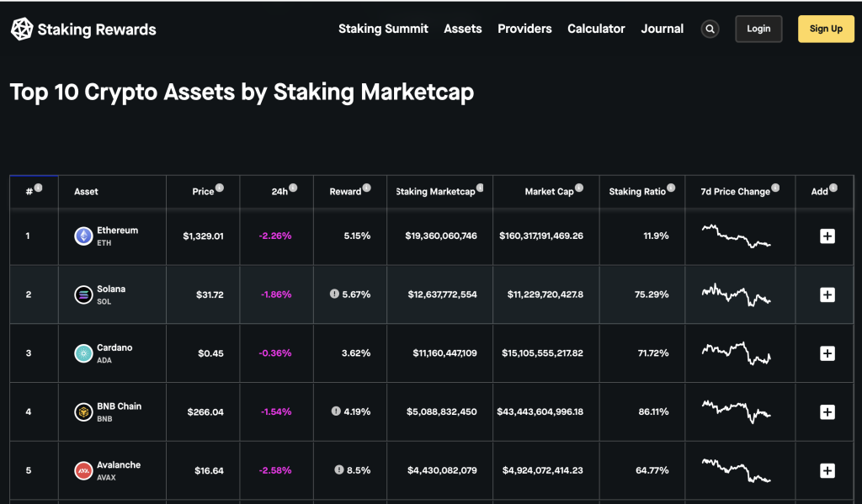
Task: Click the info icon beside the # header
Action: tap(39, 188)
